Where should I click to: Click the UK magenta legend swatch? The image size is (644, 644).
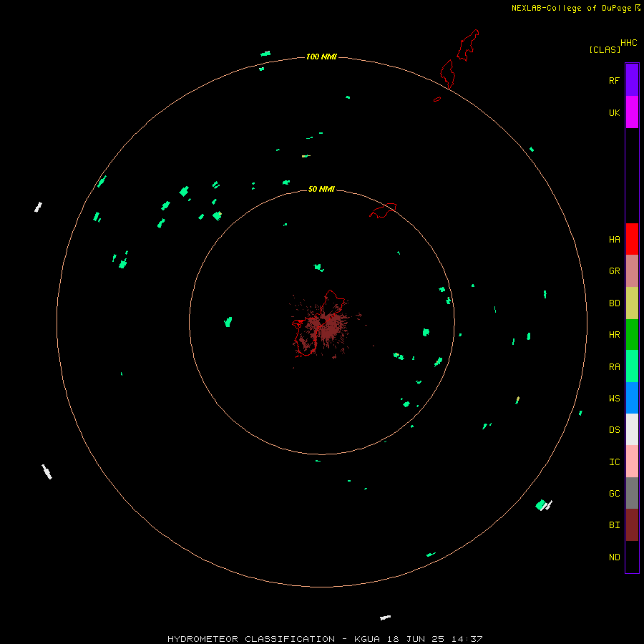pos(632,112)
